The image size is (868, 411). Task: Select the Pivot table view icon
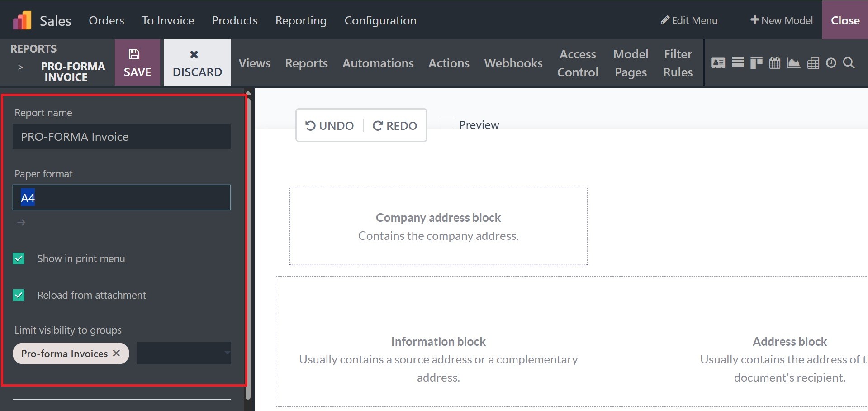coord(813,63)
